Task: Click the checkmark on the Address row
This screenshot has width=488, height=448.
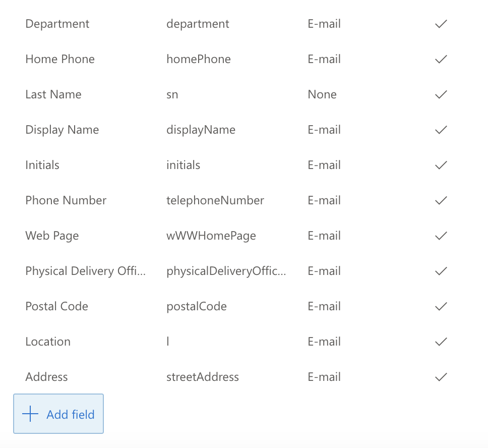Action: 440,377
